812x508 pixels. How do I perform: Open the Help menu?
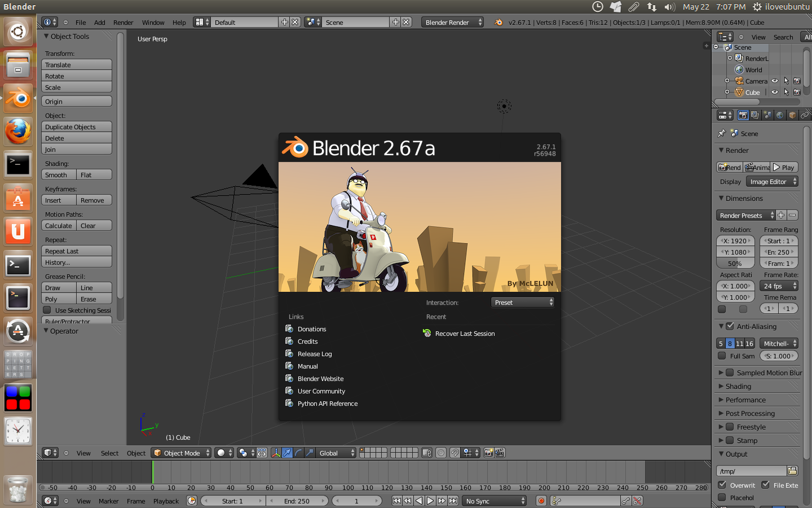pyautogui.click(x=179, y=23)
